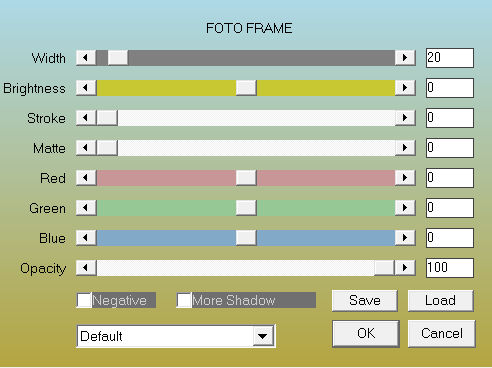Click the Width slider left arrow
The height and width of the screenshot is (368, 492).
click(86, 58)
